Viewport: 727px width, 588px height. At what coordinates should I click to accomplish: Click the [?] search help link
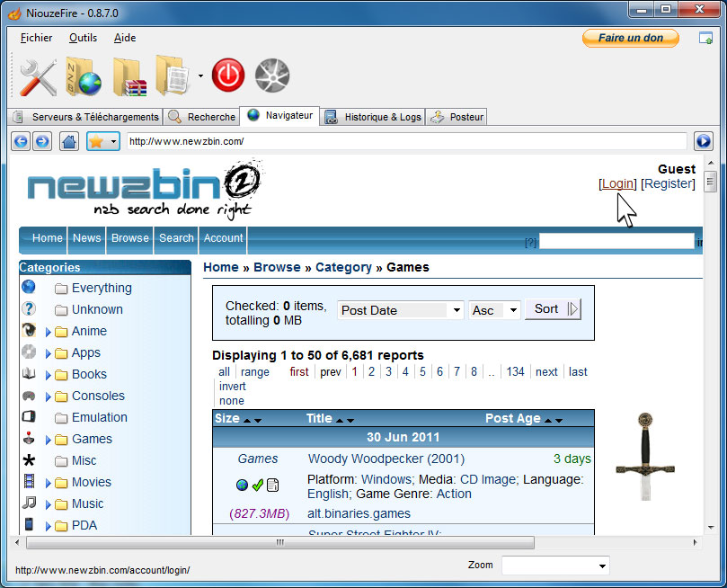point(530,243)
